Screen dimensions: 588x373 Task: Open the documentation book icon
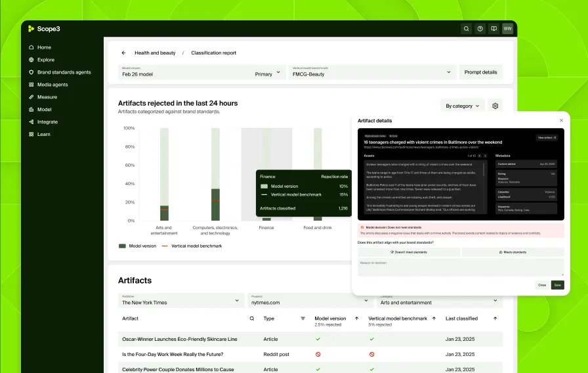point(493,29)
